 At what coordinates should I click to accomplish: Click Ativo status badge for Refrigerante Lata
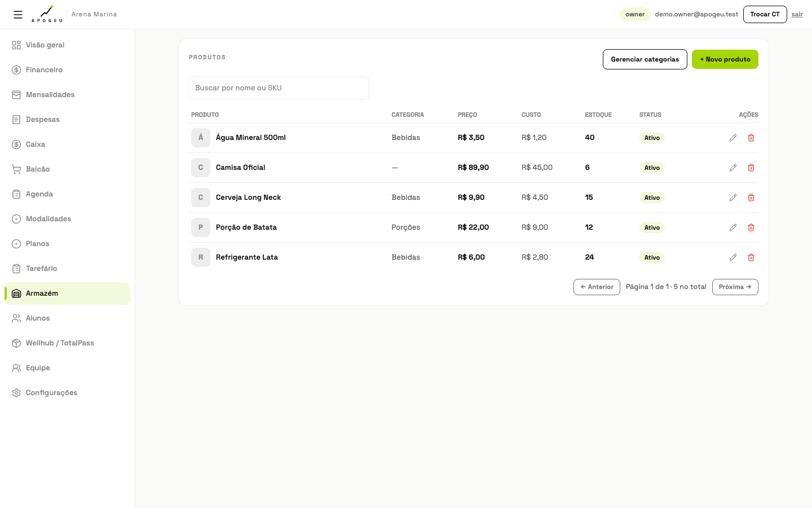(x=652, y=257)
